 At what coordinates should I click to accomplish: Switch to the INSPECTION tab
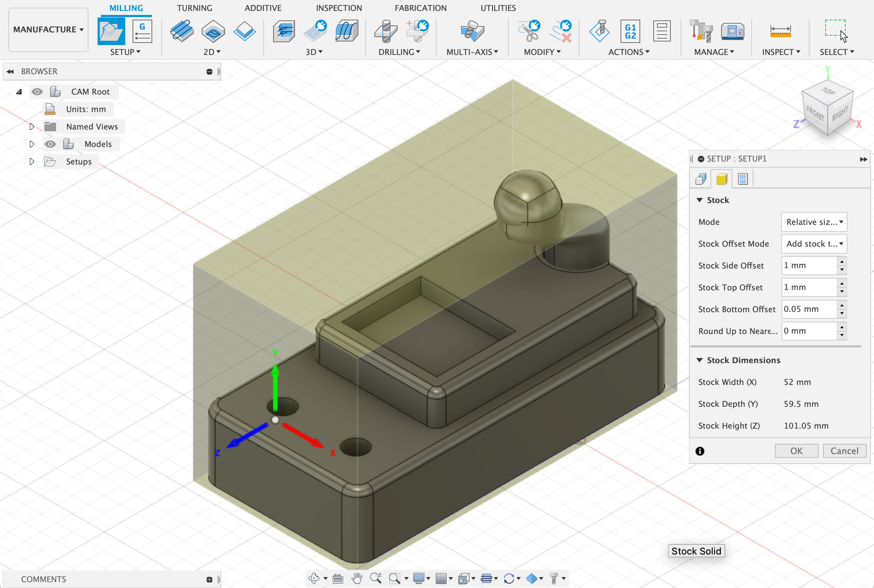(x=338, y=8)
